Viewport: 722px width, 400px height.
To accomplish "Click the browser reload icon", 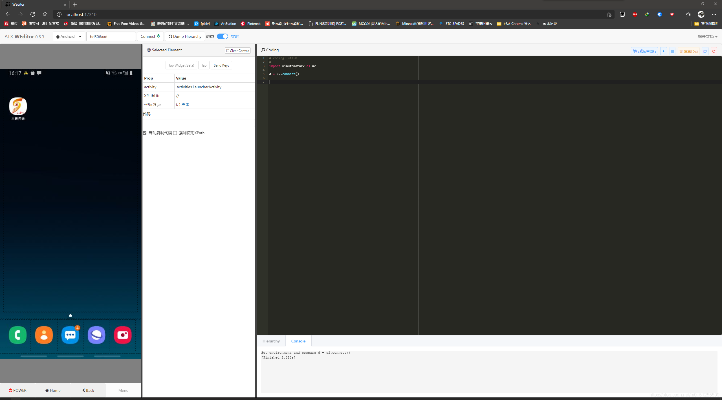I will coord(32,14).
